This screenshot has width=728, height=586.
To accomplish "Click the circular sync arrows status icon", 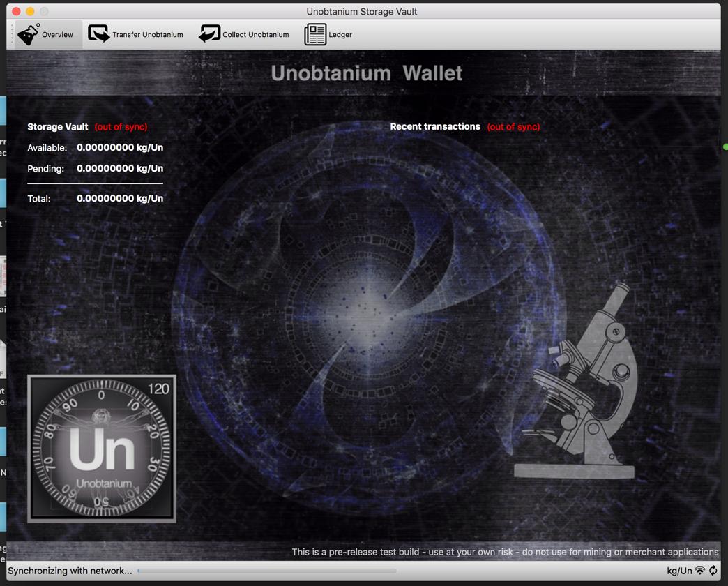I will [x=713, y=571].
